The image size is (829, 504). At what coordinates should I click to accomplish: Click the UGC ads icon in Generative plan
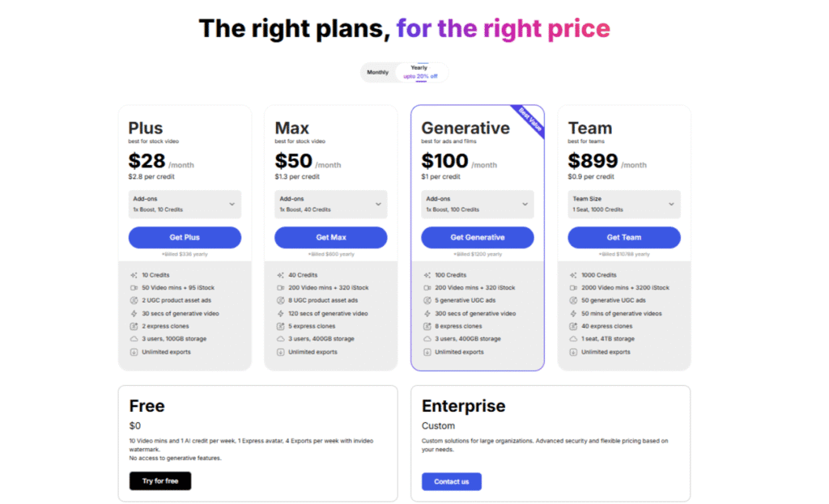pos(427,301)
